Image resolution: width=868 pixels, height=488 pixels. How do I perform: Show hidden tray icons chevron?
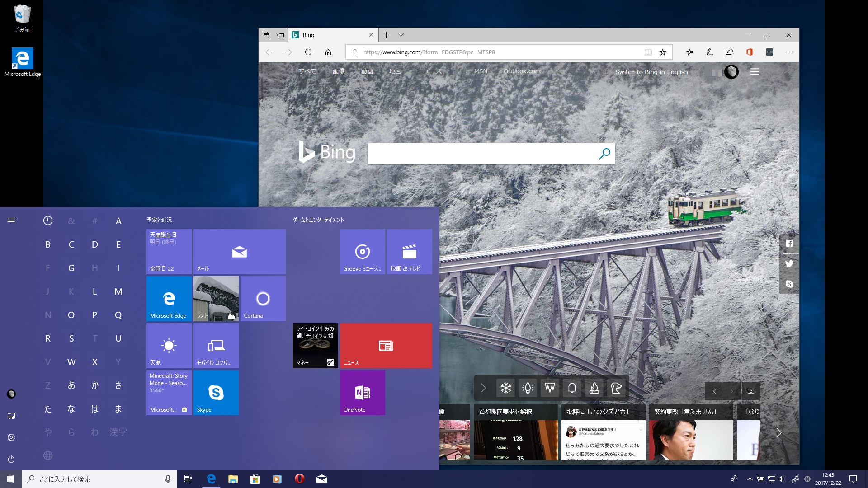[x=750, y=479]
